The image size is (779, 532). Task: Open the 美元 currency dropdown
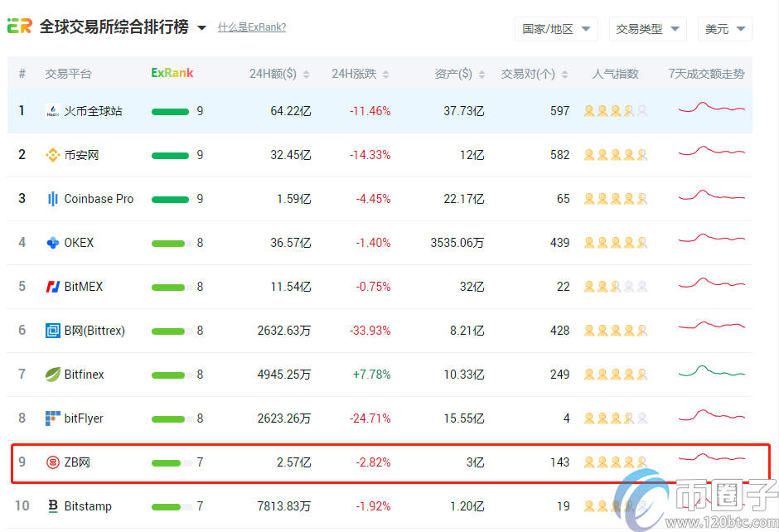tap(724, 29)
